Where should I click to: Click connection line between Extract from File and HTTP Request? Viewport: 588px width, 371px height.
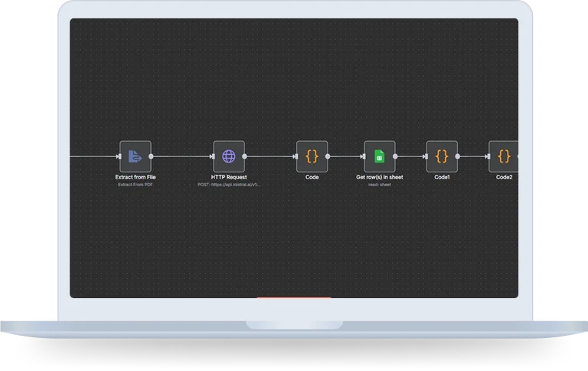180,156
